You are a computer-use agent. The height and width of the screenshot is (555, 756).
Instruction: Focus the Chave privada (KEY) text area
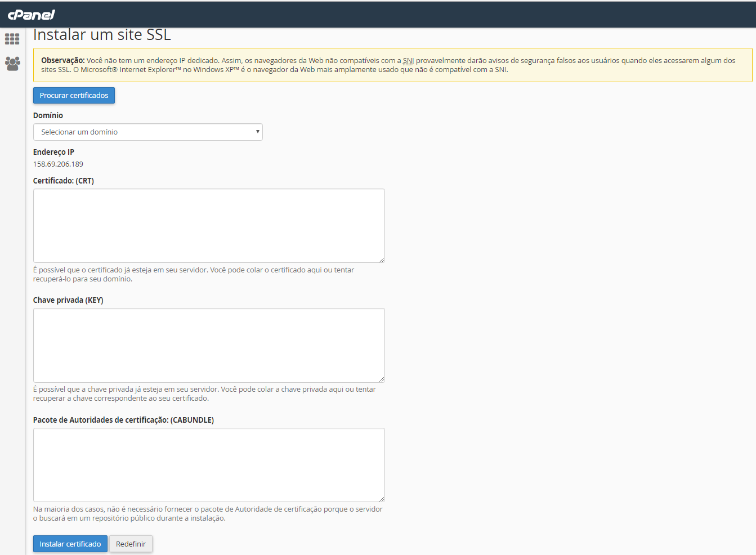coord(209,345)
